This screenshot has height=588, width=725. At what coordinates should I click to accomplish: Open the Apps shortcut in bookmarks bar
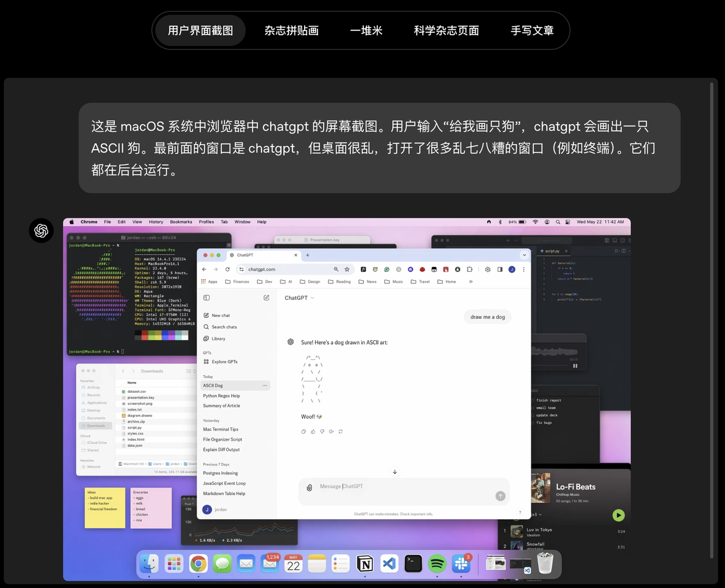209,282
